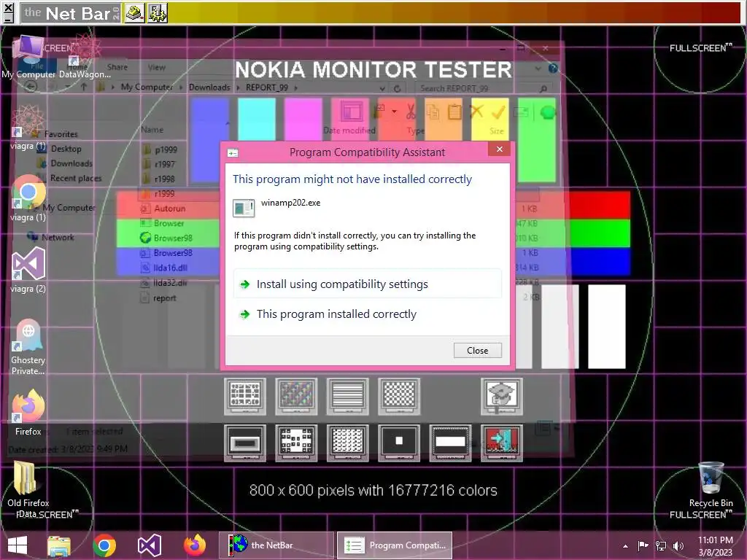Click Downloads in the address breadcrumb
747x560 pixels.
pos(209,87)
